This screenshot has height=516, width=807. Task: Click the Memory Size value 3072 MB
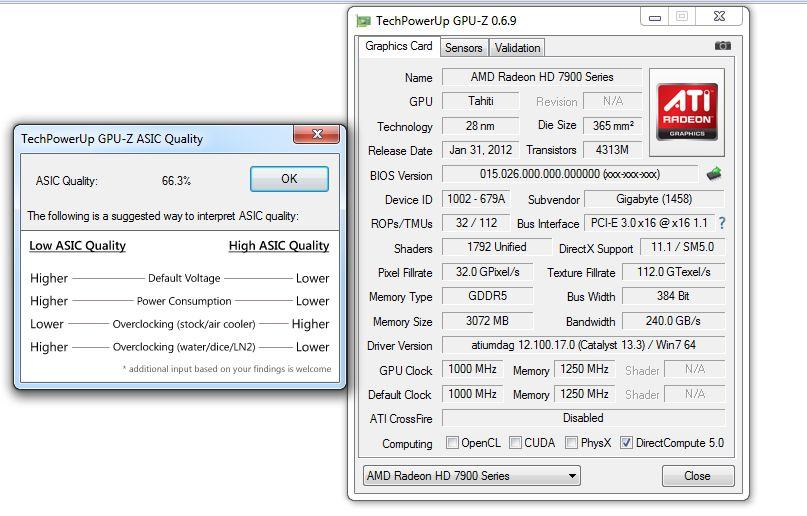(x=487, y=321)
